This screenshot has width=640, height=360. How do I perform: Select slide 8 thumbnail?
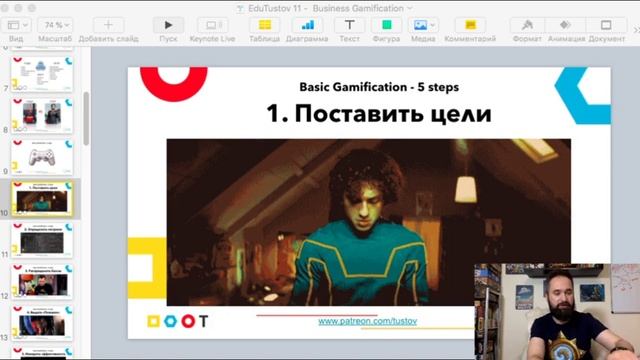pos(42,116)
